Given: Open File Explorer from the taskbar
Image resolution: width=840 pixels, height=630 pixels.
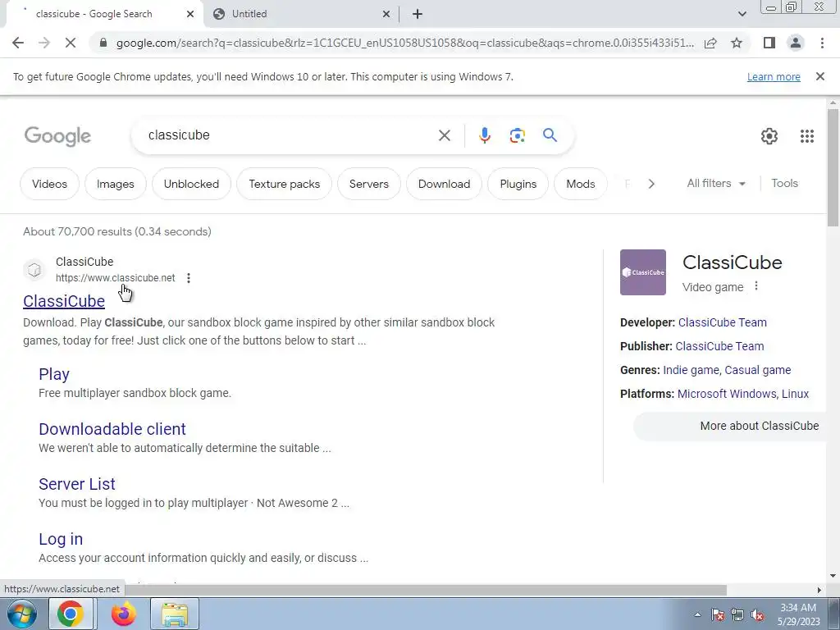Looking at the screenshot, I should click(x=176, y=614).
